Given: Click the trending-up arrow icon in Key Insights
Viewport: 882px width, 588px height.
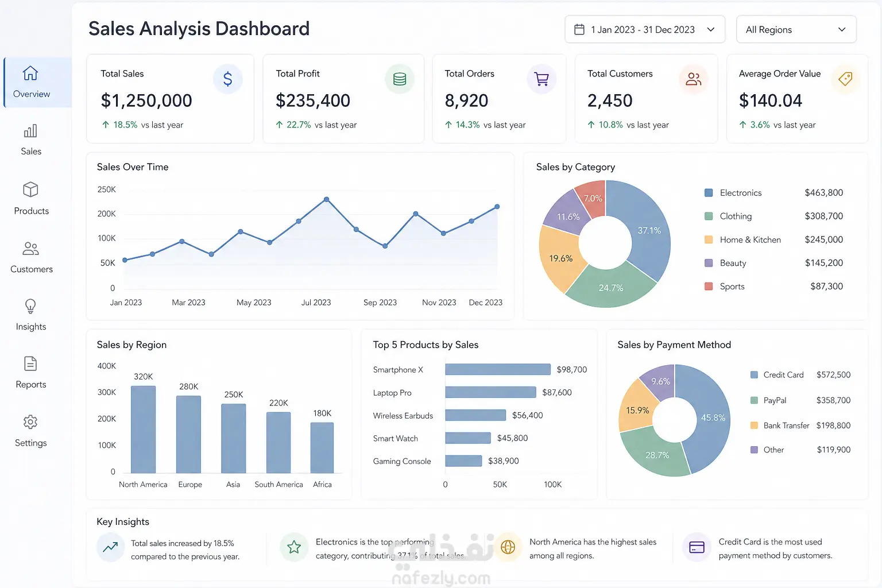Looking at the screenshot, I should point(110,547).
